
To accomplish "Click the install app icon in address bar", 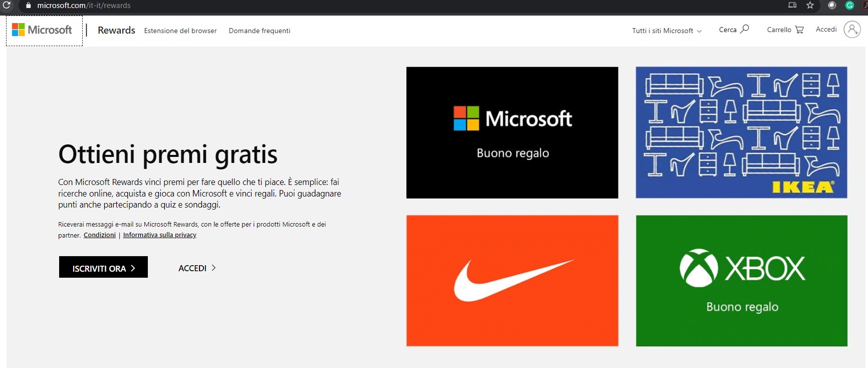I will click(792, 6).
